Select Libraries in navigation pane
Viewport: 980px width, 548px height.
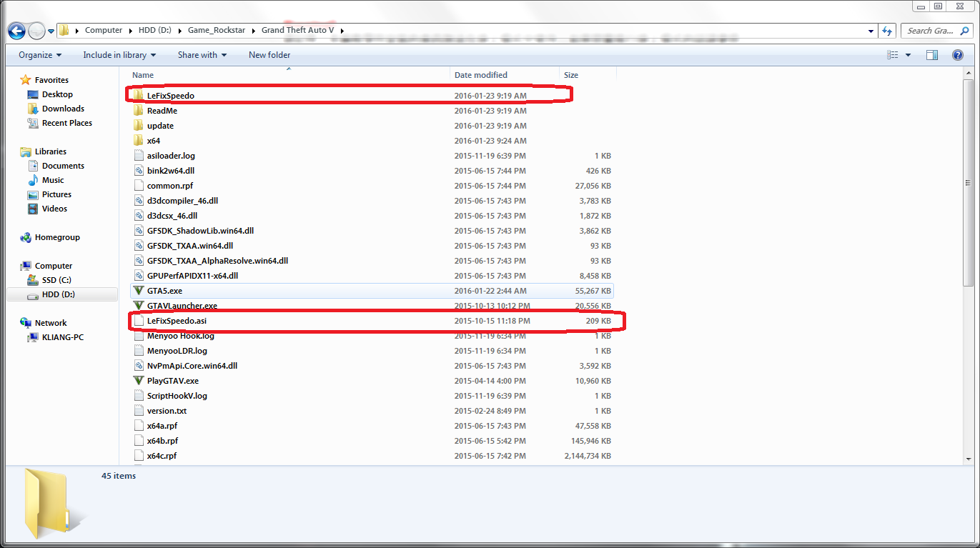pos(51,151)
